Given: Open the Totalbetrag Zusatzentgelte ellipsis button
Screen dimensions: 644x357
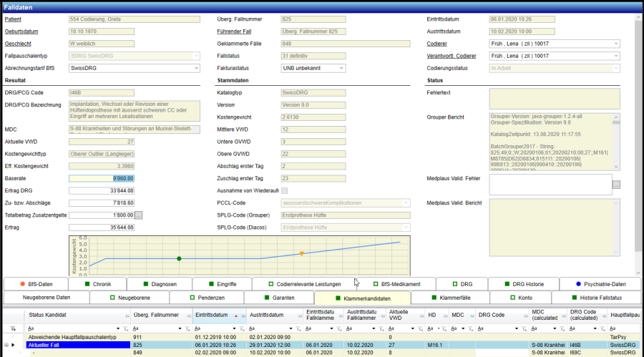Looking at the screenshot, I should pyautogui.click(x=139, y=215).
